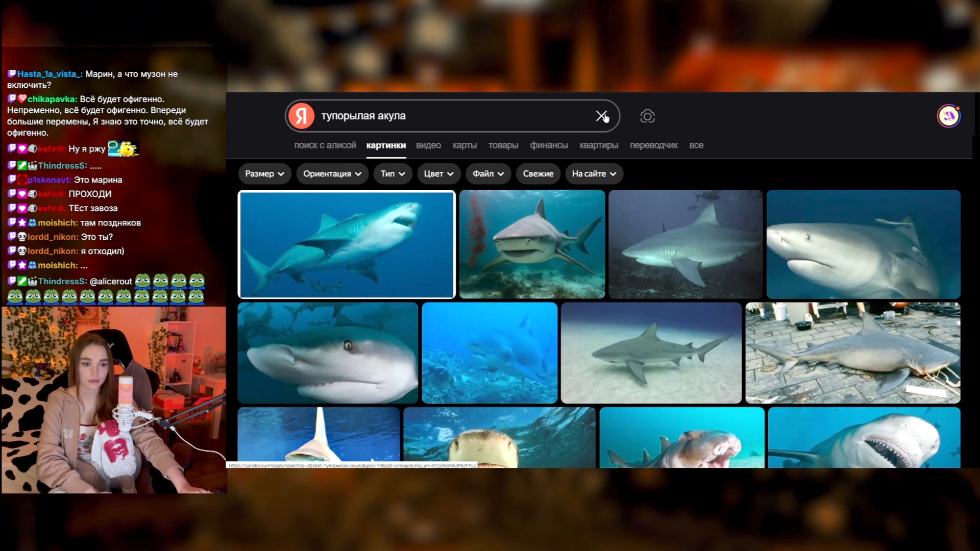The image size is (980, 551).
Task: Click the все services link
Action: (696, 145)
